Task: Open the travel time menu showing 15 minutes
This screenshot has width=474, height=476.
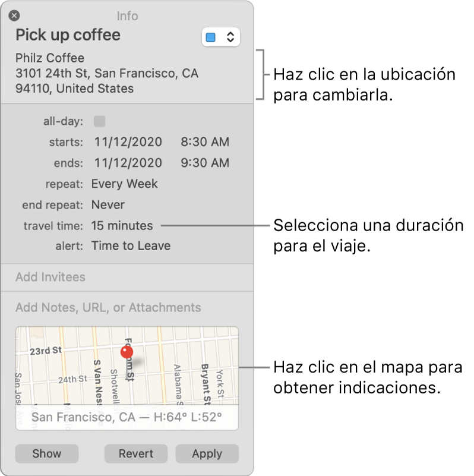Action: click(x=122, y=226)
